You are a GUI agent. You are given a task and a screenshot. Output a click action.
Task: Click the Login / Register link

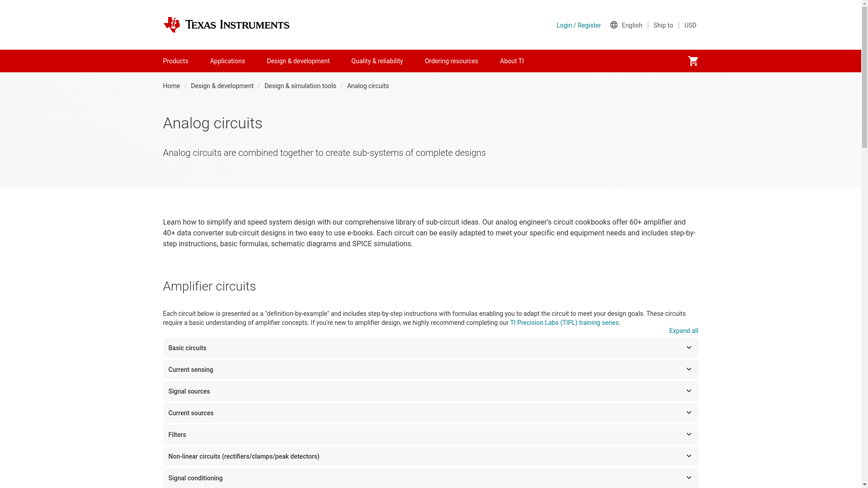pos(578,25)
